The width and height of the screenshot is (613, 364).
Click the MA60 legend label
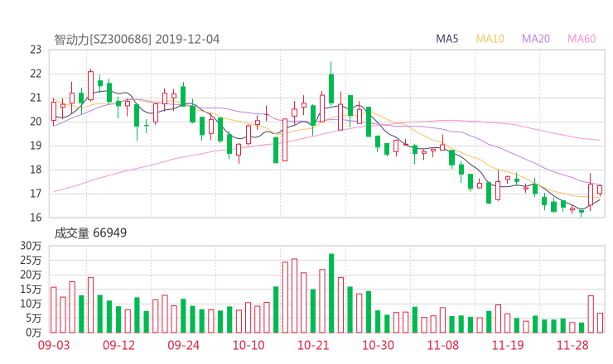(x=582, y=39)
